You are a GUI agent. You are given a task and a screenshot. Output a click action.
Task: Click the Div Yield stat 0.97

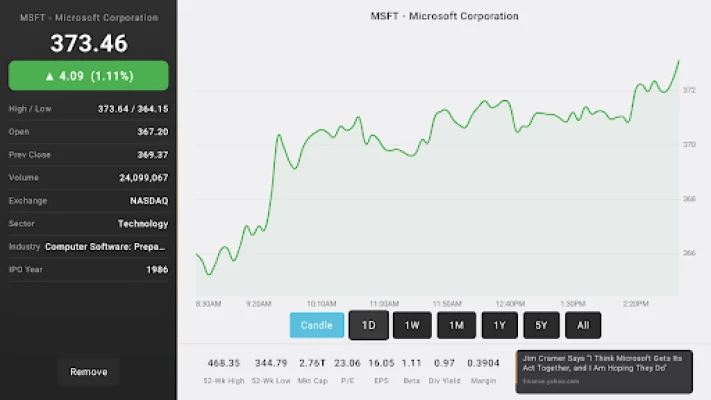tap(444, 363)
